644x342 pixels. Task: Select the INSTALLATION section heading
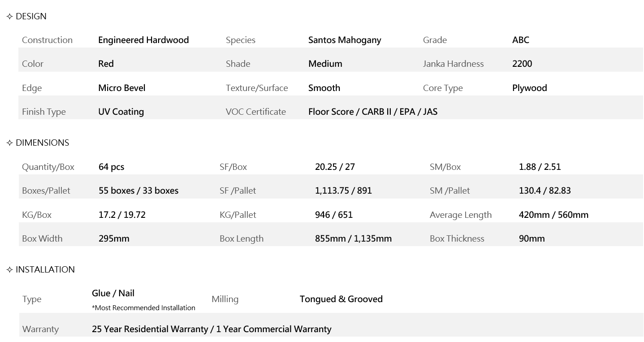point(45,270)
